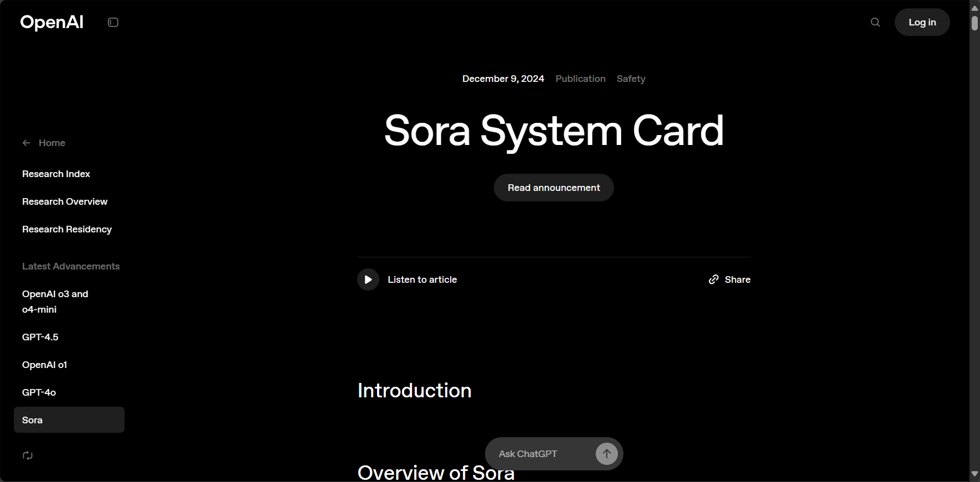The image size is (980, 482).
Task: Open Research Index page
Action: point(56,174)
